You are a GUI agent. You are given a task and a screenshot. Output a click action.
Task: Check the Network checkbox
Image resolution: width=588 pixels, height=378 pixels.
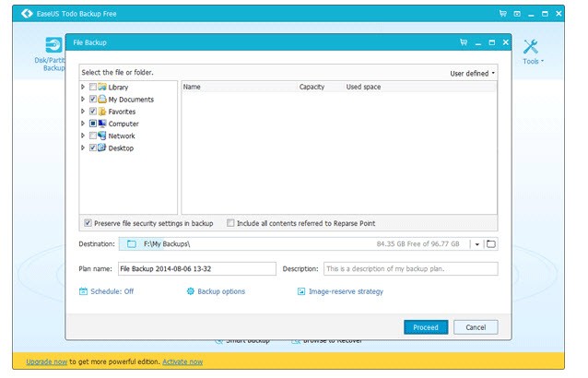93,136
